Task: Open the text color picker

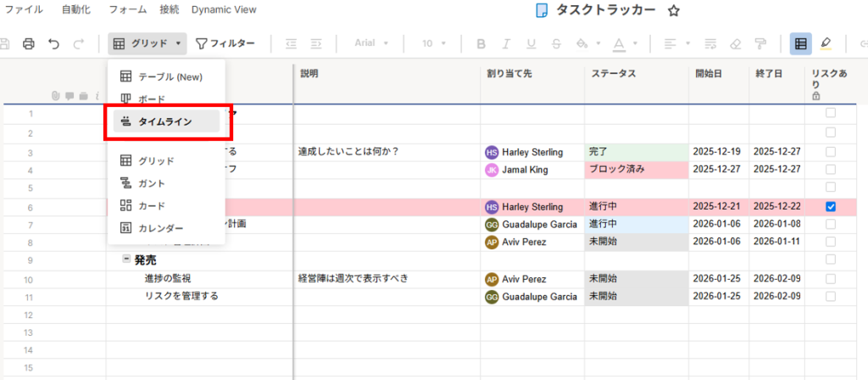Action: pyautogui.click(x=618, y=43)
